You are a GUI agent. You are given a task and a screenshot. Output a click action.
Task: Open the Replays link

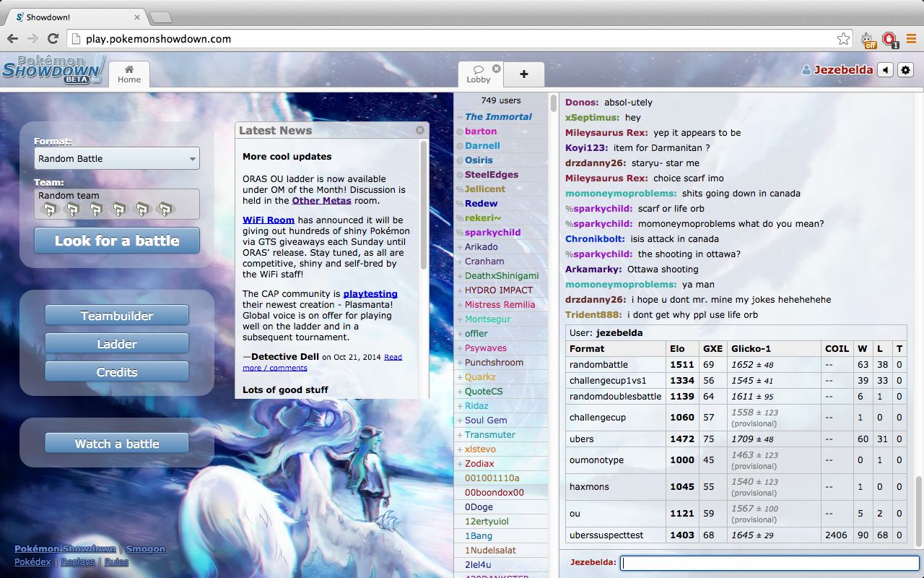(78, 561)
